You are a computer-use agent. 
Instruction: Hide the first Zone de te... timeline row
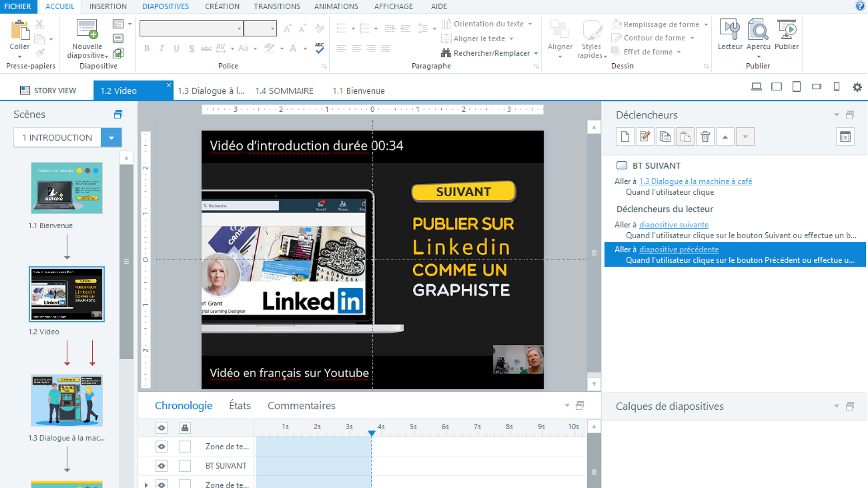pos(161,446)
